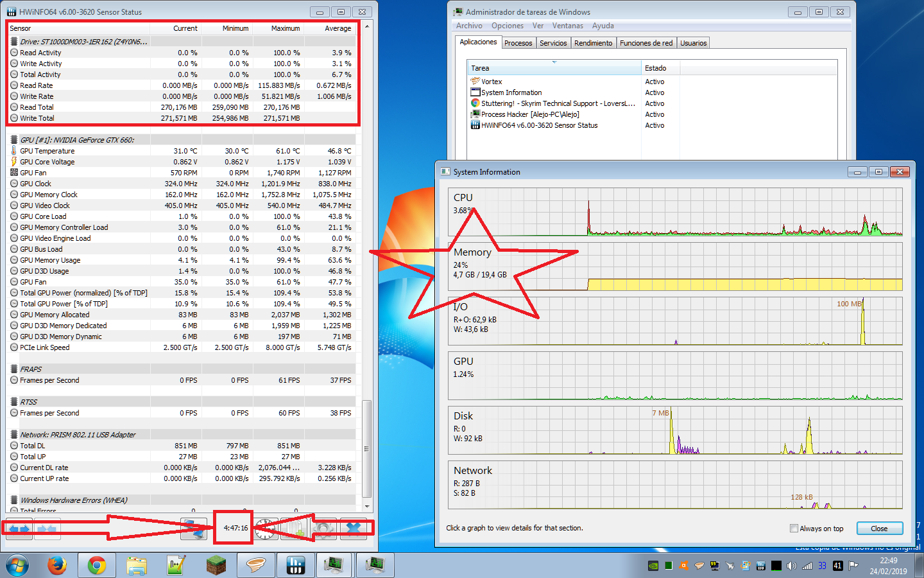Click the logging sheet icon with green plus
This screenshot has width=924, height=578.
pyautogui.click(x=295, y=529)
